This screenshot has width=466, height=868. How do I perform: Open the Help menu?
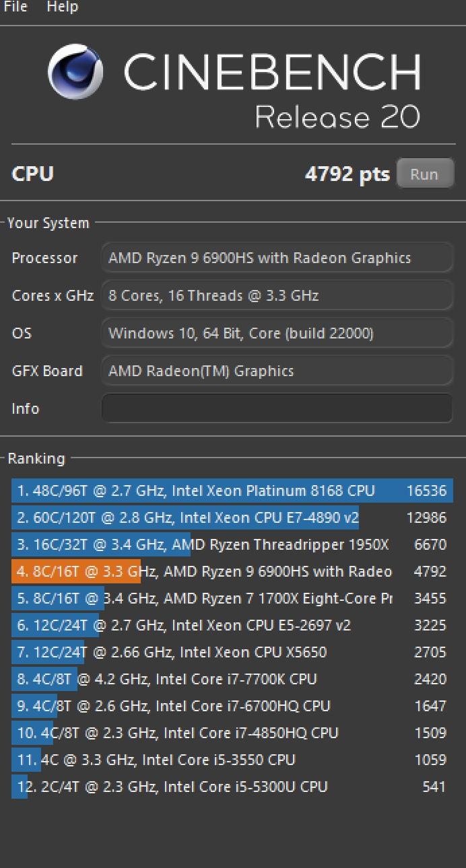point(63,7)
